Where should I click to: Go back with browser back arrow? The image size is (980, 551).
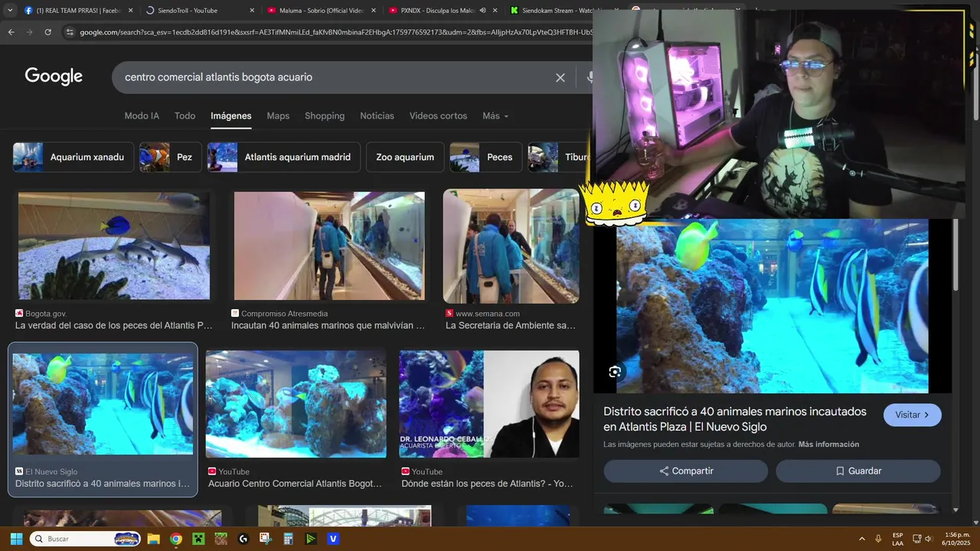point(11,32)
